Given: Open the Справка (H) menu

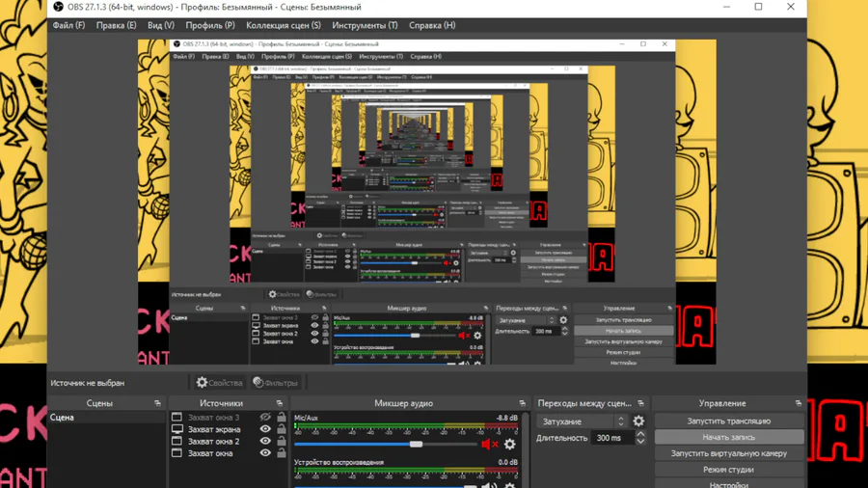Looking at the screenshot, I should pos(432,25).
